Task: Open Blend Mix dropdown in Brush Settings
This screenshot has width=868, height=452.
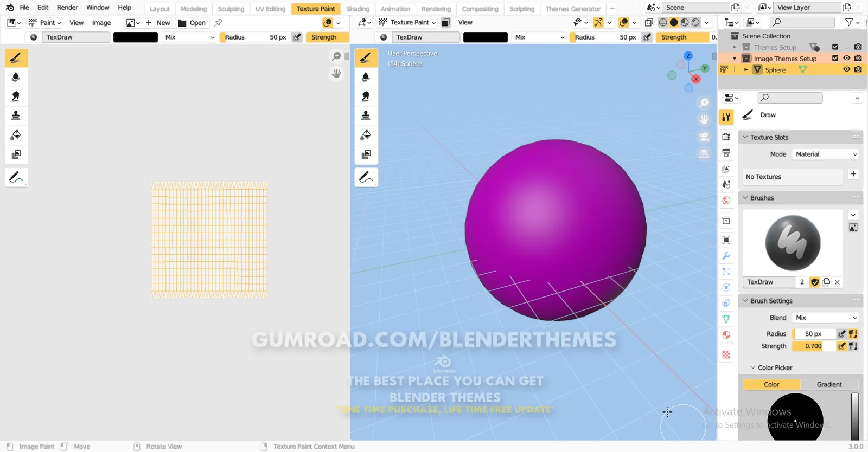Action: tap(826, 318)
